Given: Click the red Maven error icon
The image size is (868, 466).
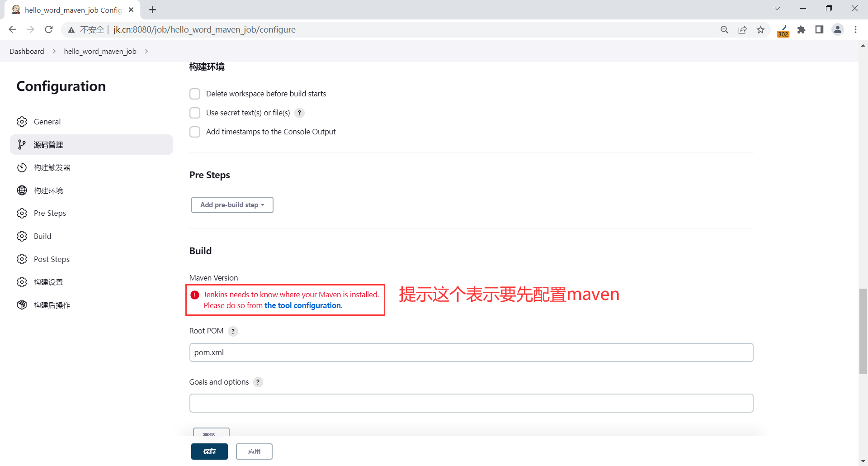Looking at the screenshot, I should [195, 295].
